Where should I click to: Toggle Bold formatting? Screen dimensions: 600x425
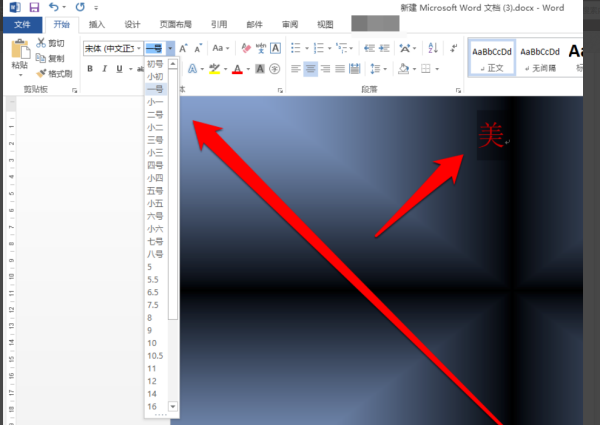tap(90, 68)
